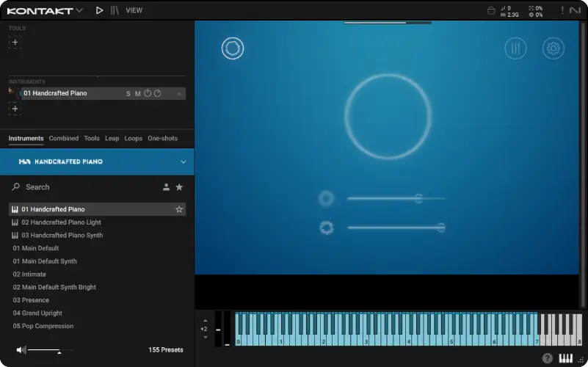Screen dimensions: 588x367
Task: Add a new tool with the Tools plus
Action: (15, 43)
